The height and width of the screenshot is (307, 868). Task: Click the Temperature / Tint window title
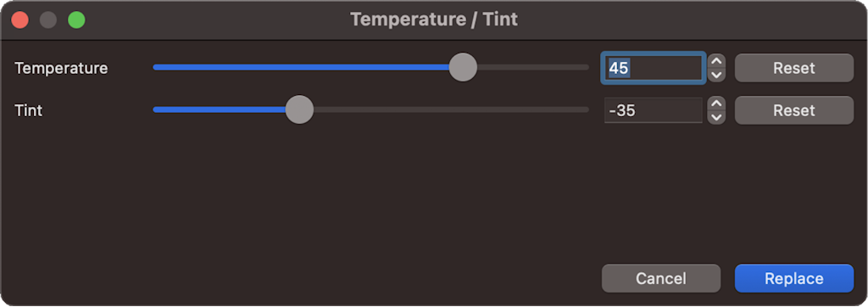tap(434, 20)
